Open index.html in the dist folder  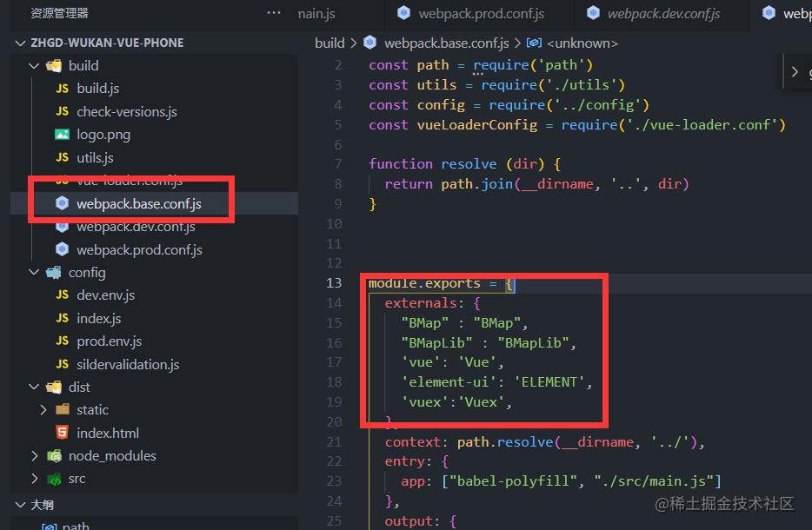pyautogui.click(x=108, y=434)
